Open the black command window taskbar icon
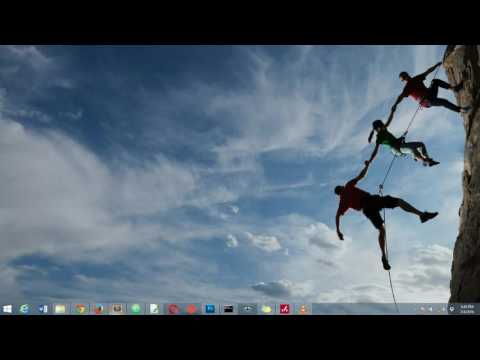This screenshot has width=480, height=360. tap(229, 309)
